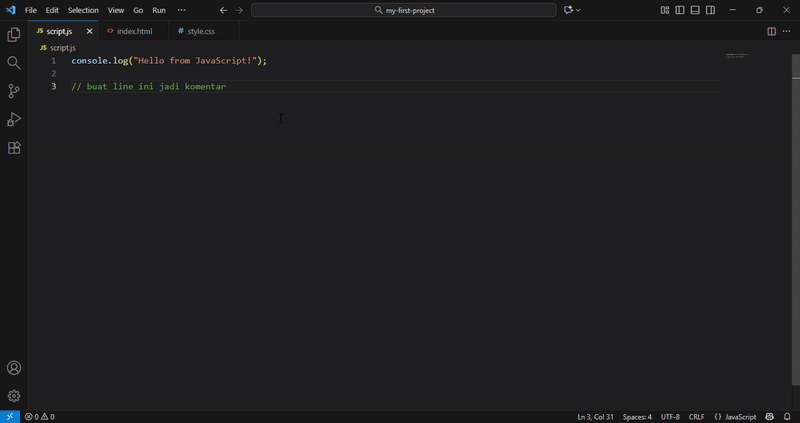
Task: Open the Source Control view
Action: [14, 91]
